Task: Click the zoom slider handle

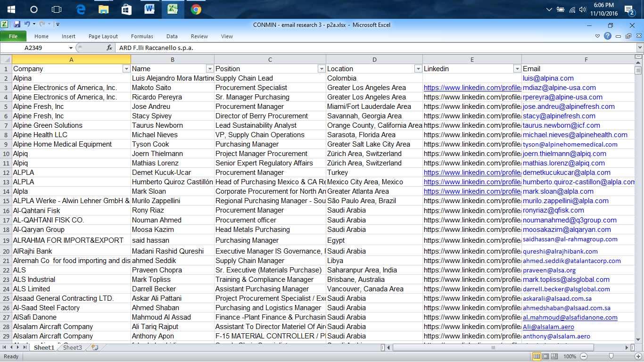Action: point(611,356)
